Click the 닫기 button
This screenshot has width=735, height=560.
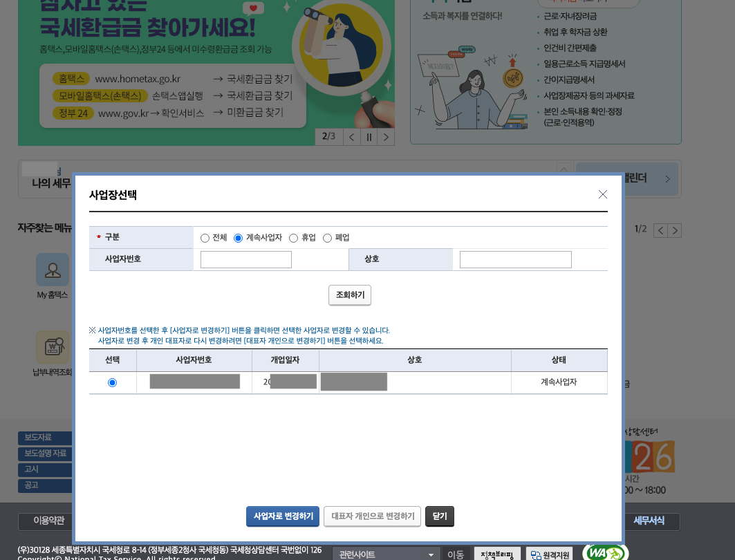tap(440, 516)
